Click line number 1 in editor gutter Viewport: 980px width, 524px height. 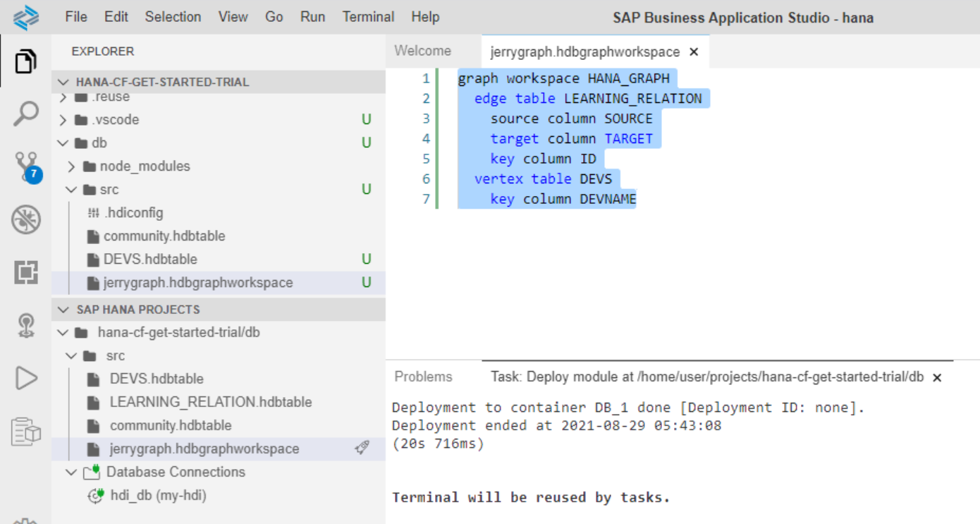425,78
